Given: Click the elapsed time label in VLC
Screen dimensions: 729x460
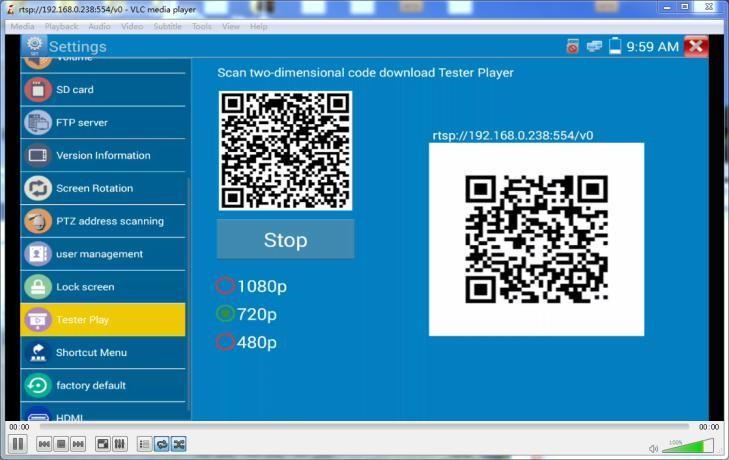Looking at the screenshot, I should click(19, 427).
